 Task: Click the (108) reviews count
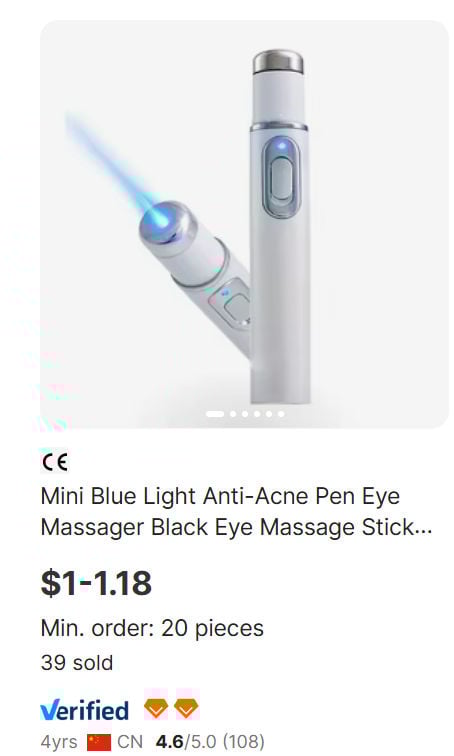tap(244, 742)
